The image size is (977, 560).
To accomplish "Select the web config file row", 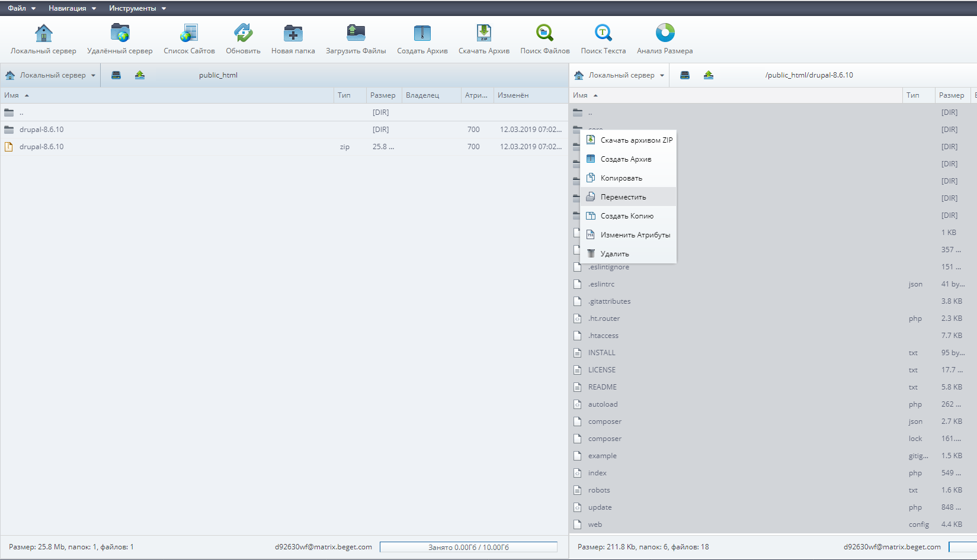I will 773,524.
